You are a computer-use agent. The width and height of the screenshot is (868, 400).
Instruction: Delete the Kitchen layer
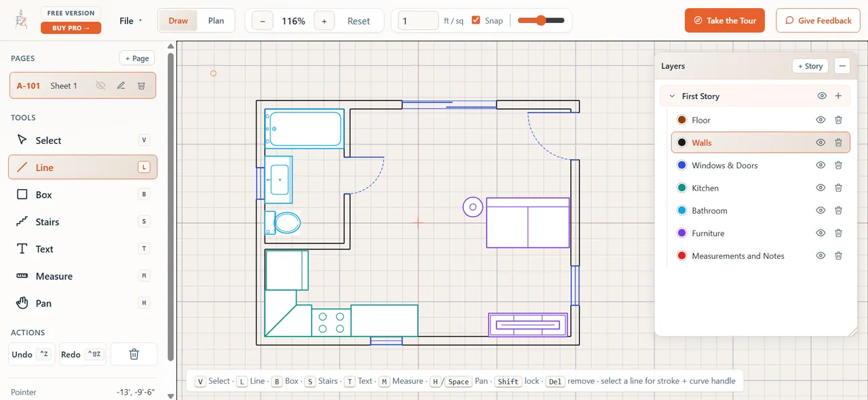tap(838, 188)
